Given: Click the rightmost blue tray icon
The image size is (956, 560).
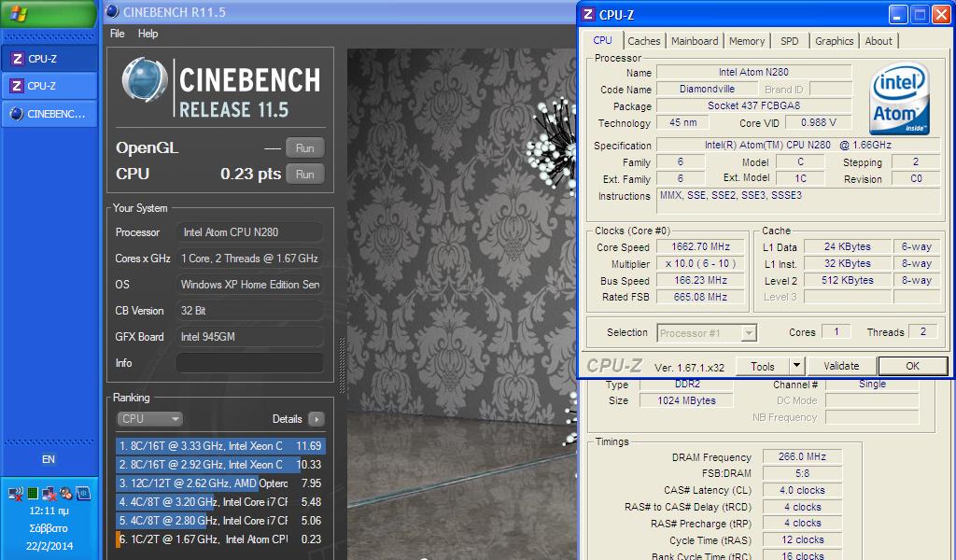Looking at the screenshot, I should [83, 493].
